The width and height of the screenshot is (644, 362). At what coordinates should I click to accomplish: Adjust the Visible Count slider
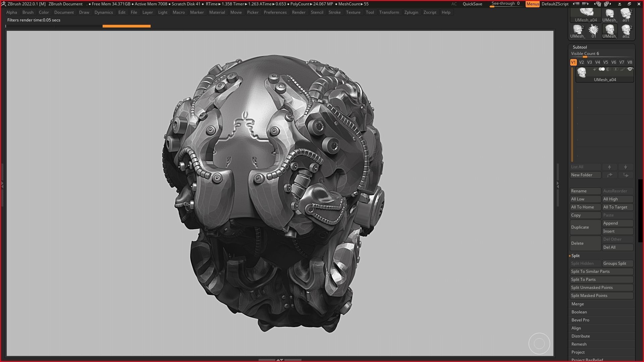[601, 54]
